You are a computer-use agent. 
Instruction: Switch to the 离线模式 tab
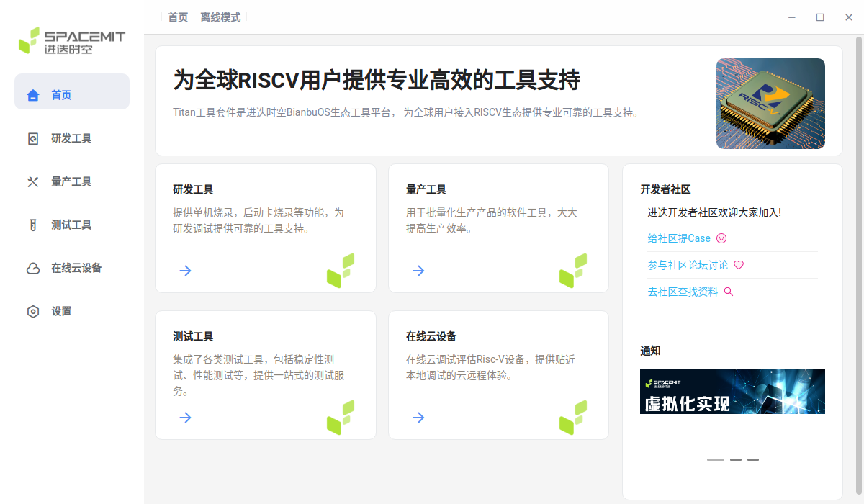[220, 17]
